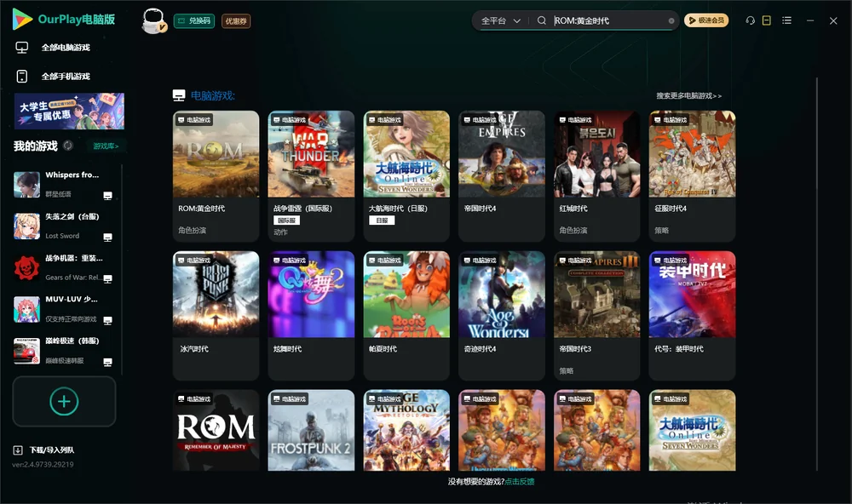Open the 兑换码 redeem code button

pyautogui.click(x=194, y=20)
